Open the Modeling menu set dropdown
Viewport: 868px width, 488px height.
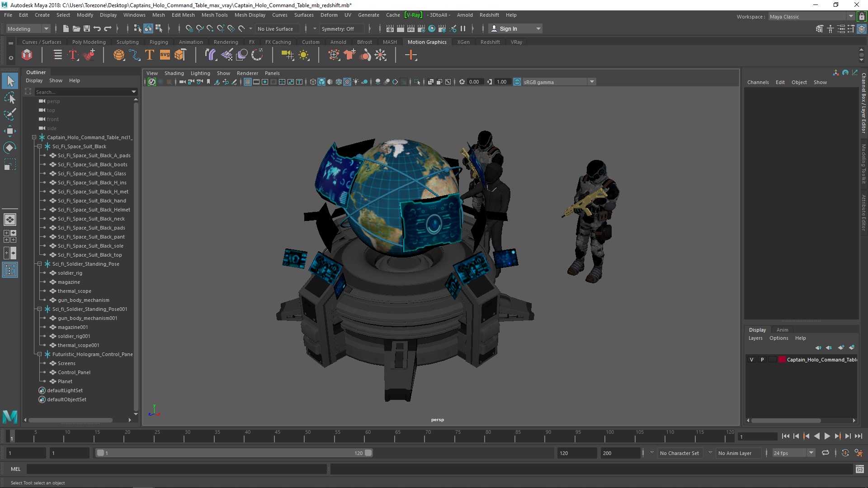pos(28,28)
